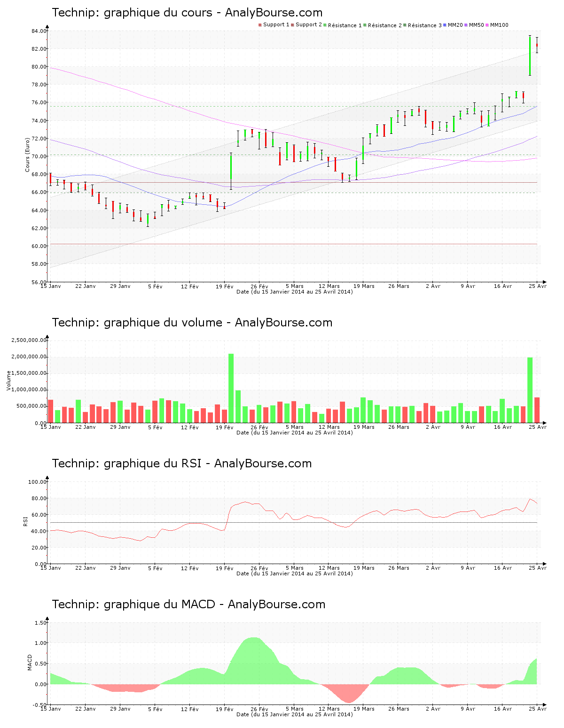Screen dimensions: 564x728
Task: Click the 'MACD' vertical axis label
Action: 30,662
